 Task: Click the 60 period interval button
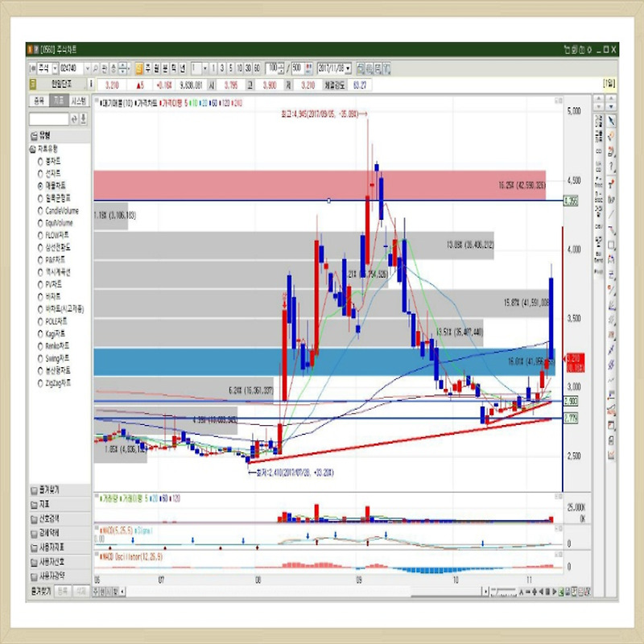coord(257,68)
